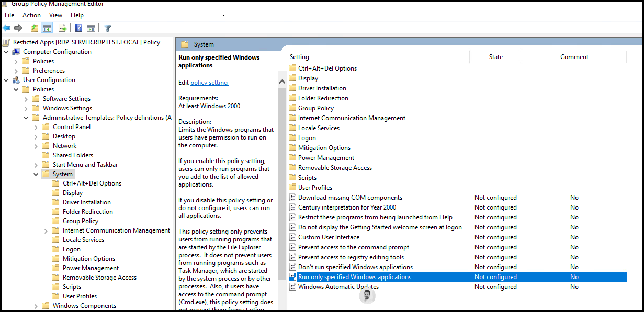Click the 'Custom User Interface' policy setting icon
Viewport: 644px width, 312px height.
tap(292, 237)
